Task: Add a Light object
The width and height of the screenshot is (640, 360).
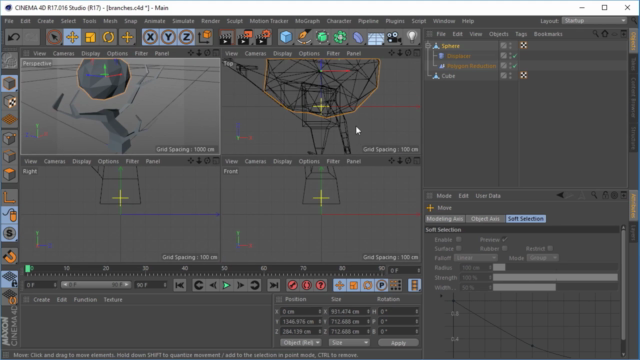Action: pyautogui.click(x=412, y=37)
